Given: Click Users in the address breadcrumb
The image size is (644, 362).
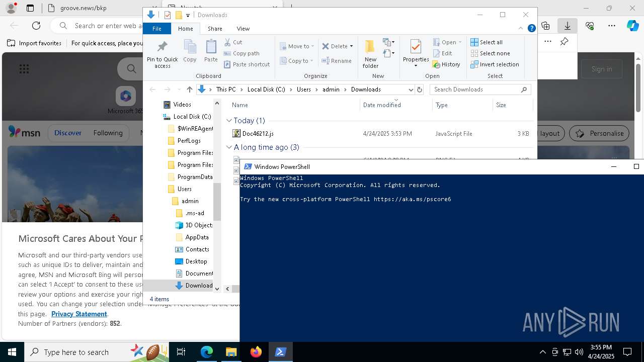Looking at the screenshot, I should (303, 89).
